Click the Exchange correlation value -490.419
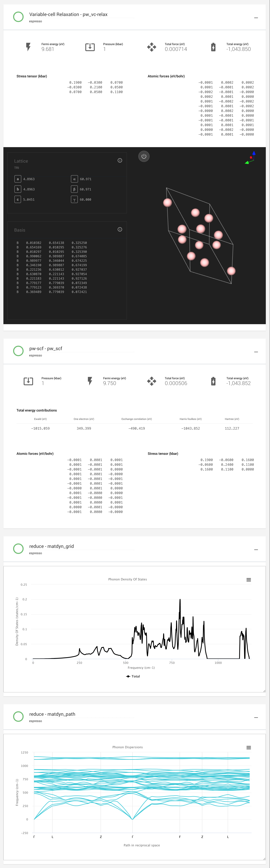Image resolution: width=270 pixels, height=868 pixels. (137, 429)
